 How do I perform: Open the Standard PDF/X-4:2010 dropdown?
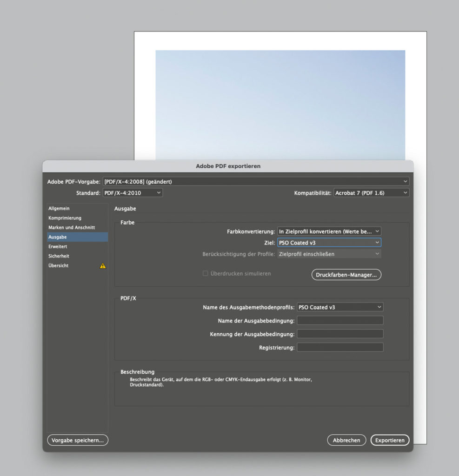coord(133,193)
